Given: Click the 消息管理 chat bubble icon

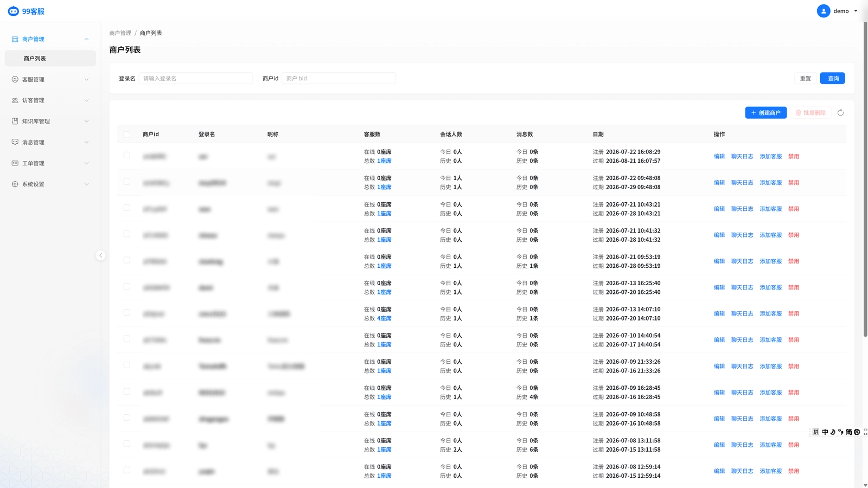Looking at the screenshot, I should tap(15, 142).
